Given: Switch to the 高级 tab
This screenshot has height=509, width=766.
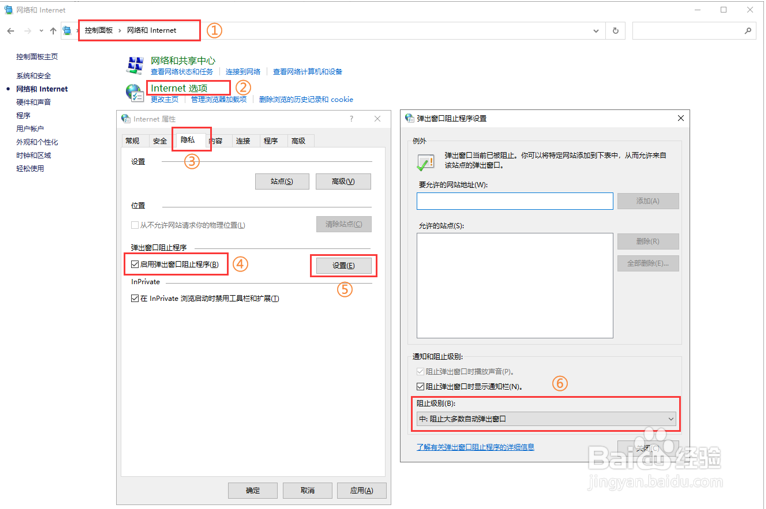Looking at the screenshot, I should pos(298,141).
